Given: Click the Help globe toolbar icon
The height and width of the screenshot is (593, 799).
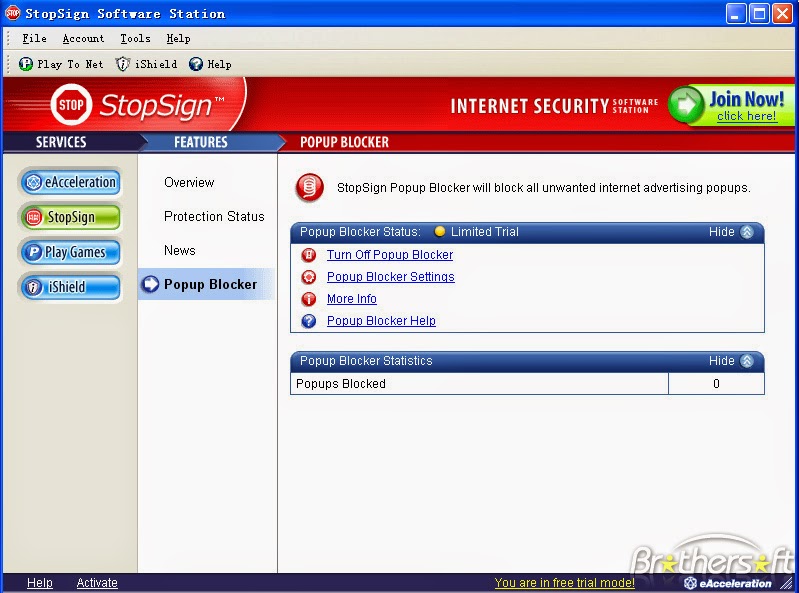Looking at the screenshot, I should tap(196, 64).
